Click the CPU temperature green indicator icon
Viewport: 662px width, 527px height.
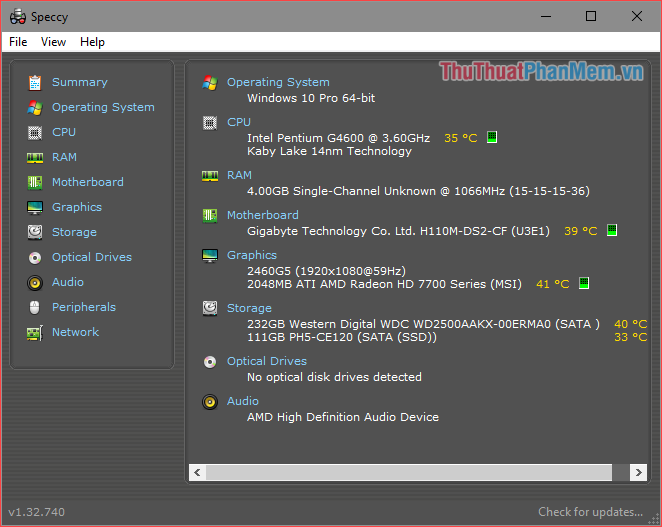click(492, 137)
